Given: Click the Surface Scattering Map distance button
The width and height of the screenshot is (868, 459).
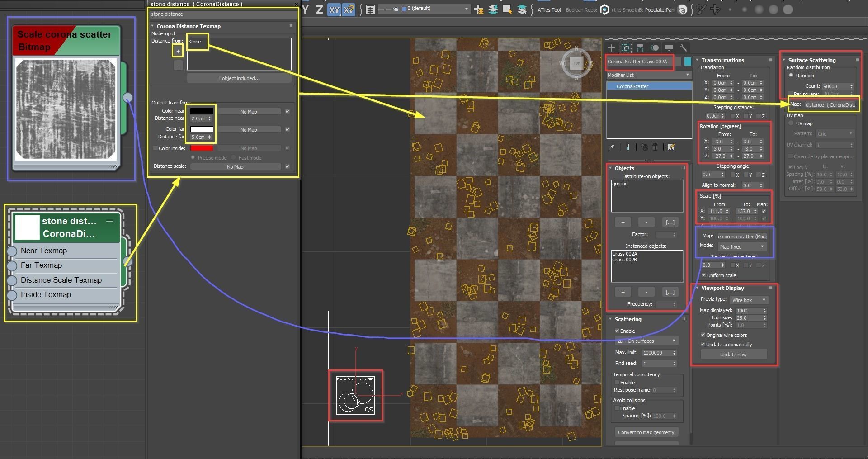Looking at the screenshot, I should coord(830,105).
